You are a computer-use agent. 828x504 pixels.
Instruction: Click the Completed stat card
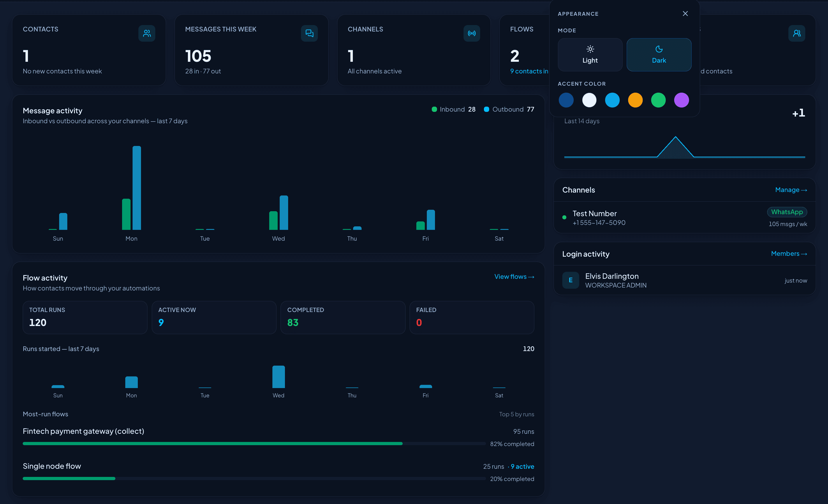pyautogui.click(x=343, y=318)
